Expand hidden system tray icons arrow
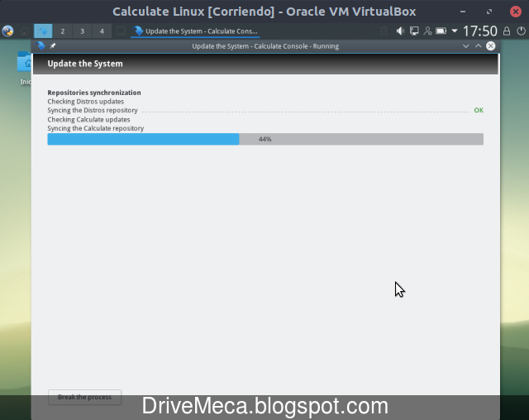Viewport: 529px width, 420px height. 455,31
